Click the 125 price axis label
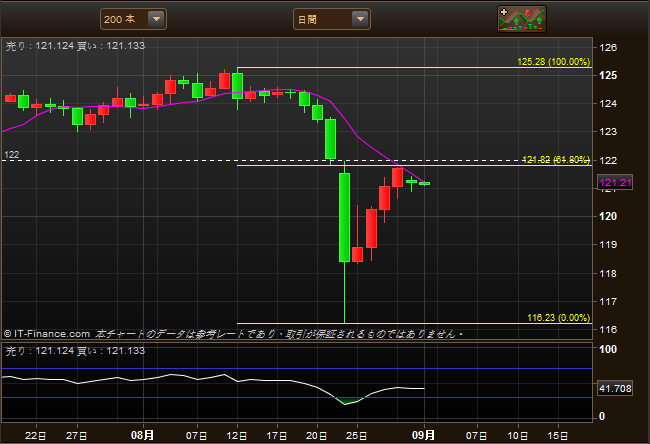650x444 pixels. point(608,75)
